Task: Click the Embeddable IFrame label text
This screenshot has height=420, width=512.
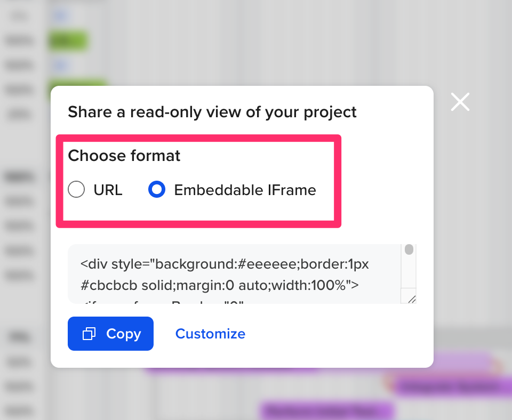Action: (245, 190)
